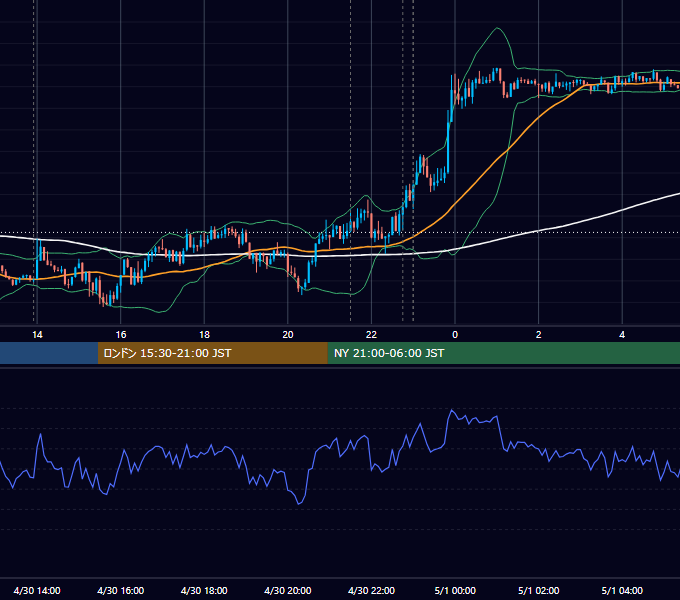Image resolution: width=680 pixels, height=600 pixels.
Task: Click the 4/30 16:00 time label
Action: [x=121, y=590]
